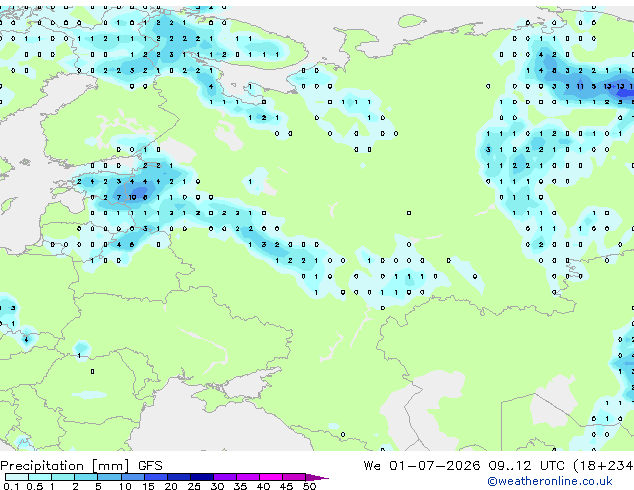Select the lightest legend swatch between 0.1 and 0.5
The width and height of the screenshot is (634, 490).
(x=17, y=477)
